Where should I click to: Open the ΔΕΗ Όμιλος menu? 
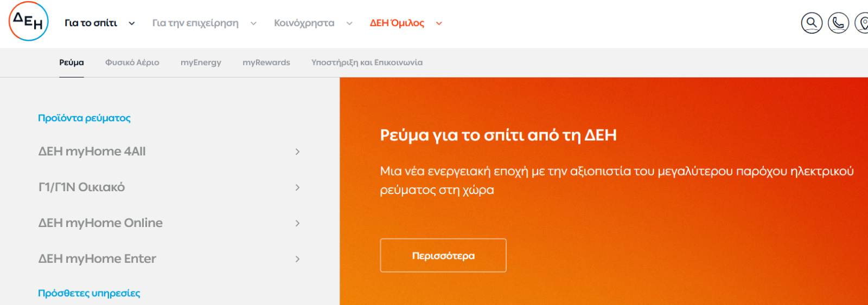397,23
